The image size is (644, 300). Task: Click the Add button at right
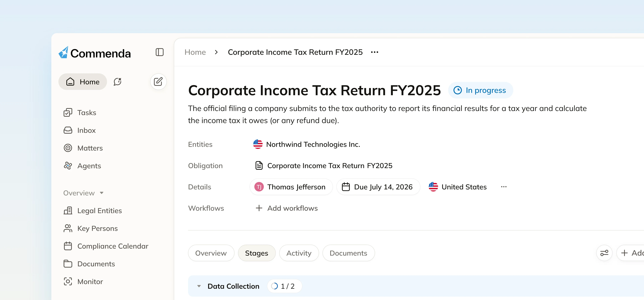pyautogui.click(x=631, y=253)
